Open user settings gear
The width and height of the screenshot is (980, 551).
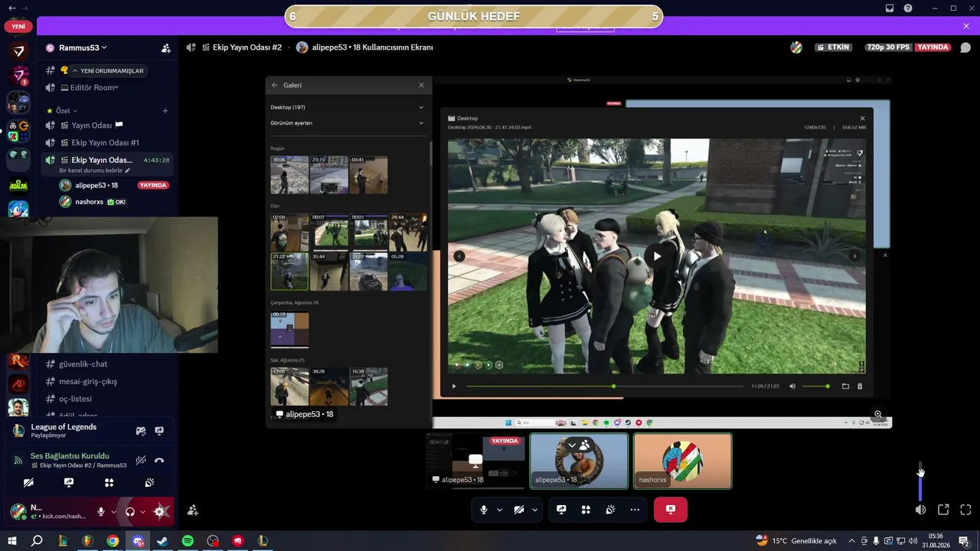pos(159,511)
